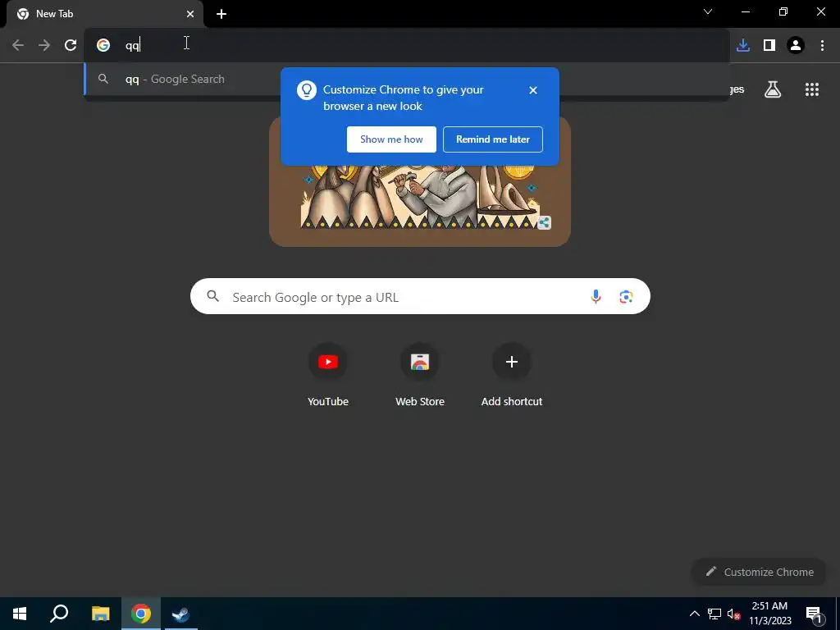Go back using the back arrow
This screenshot has width=840, height=630.
(x=18, y=45)
